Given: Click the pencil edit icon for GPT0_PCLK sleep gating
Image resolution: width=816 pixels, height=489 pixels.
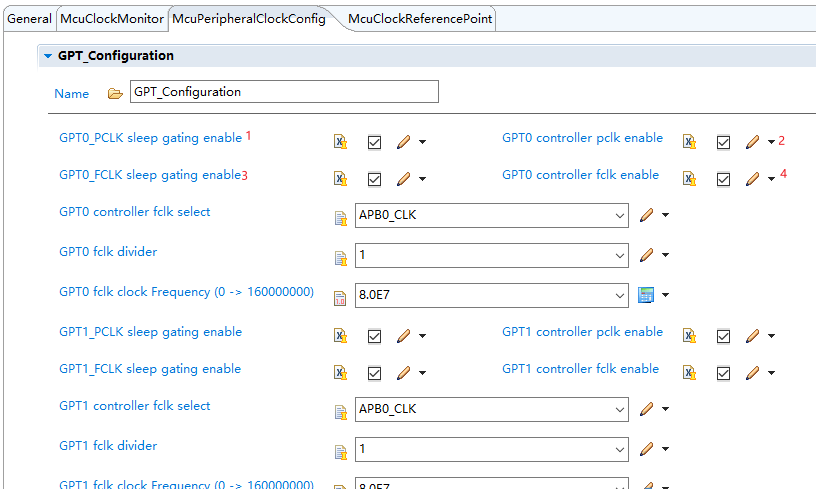Looking at the screenshot, I should point(403,142).
